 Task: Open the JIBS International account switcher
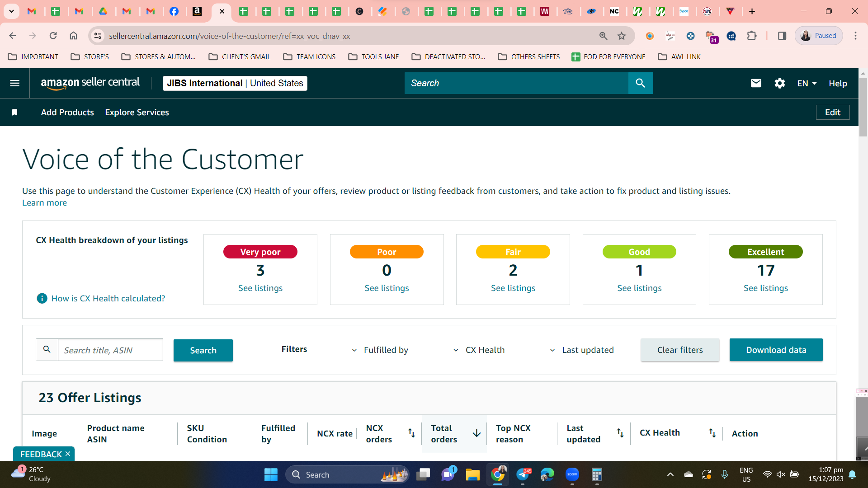(235, 83)
